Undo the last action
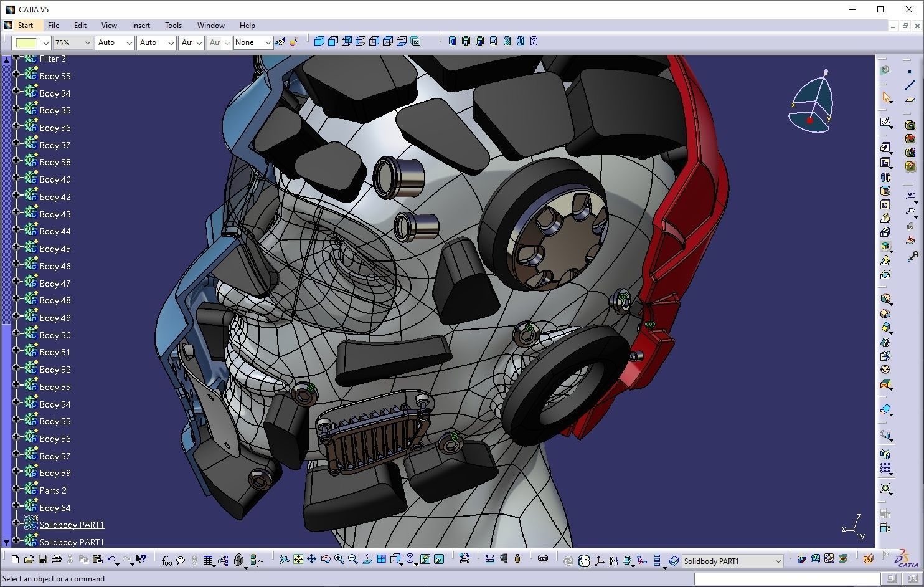 click(111, 560)
